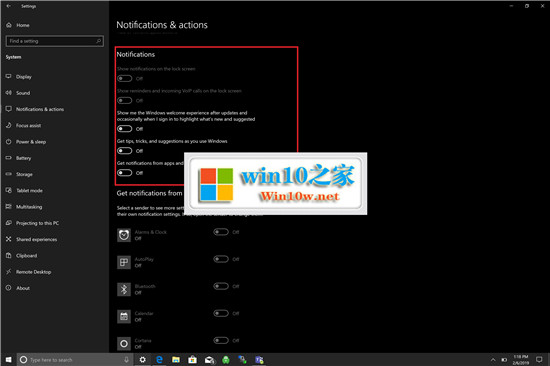Screen dimensions: 550x366
Task: Click the Clipboard sidebar icon
Action: tap(9, 255)
